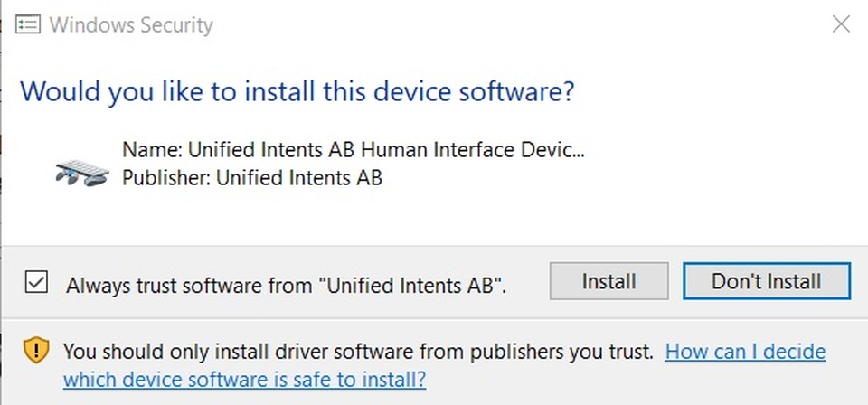Image resolution: width=868 pixels, height=405 pixels.
Task: Select the Name: Unified Intents AB line
Action: coord(354,149)
